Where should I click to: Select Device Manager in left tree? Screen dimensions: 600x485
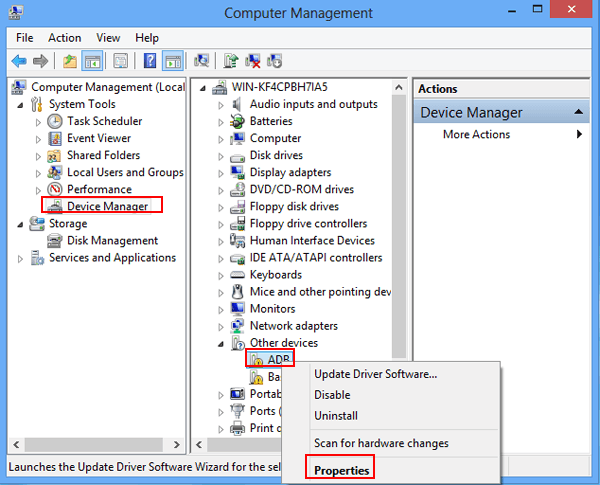click(x=107, y=206)
